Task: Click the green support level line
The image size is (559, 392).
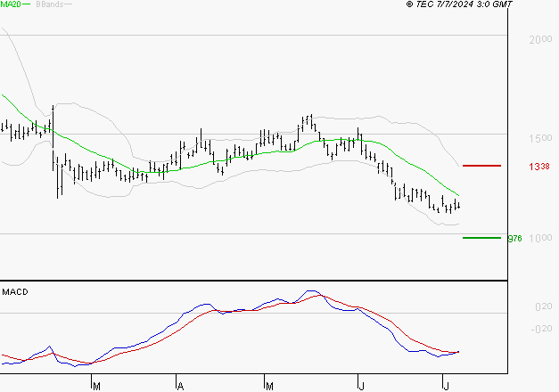Action: [481, 238]
